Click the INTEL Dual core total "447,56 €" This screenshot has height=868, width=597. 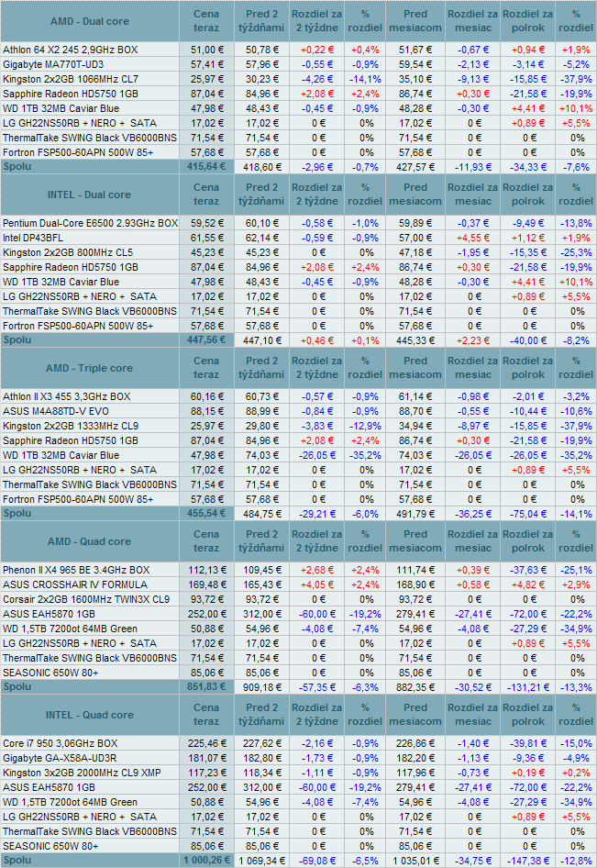(206, 339)
